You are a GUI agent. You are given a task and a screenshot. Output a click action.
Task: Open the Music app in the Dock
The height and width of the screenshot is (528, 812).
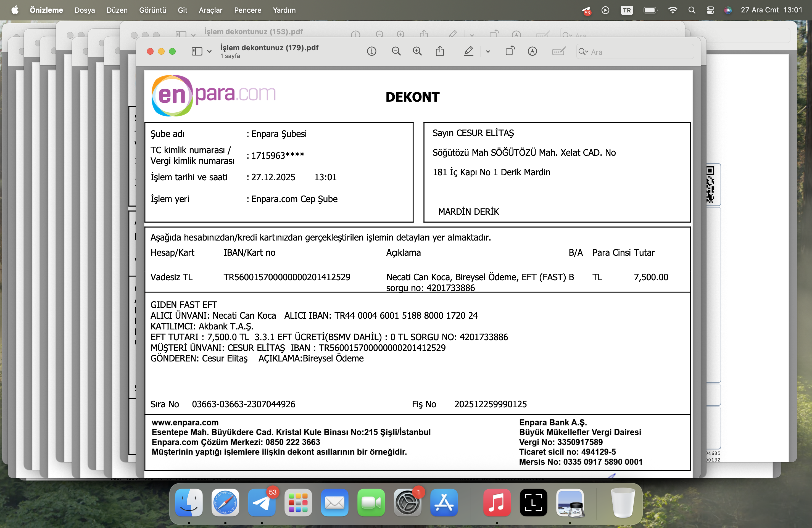pos(497,502)
